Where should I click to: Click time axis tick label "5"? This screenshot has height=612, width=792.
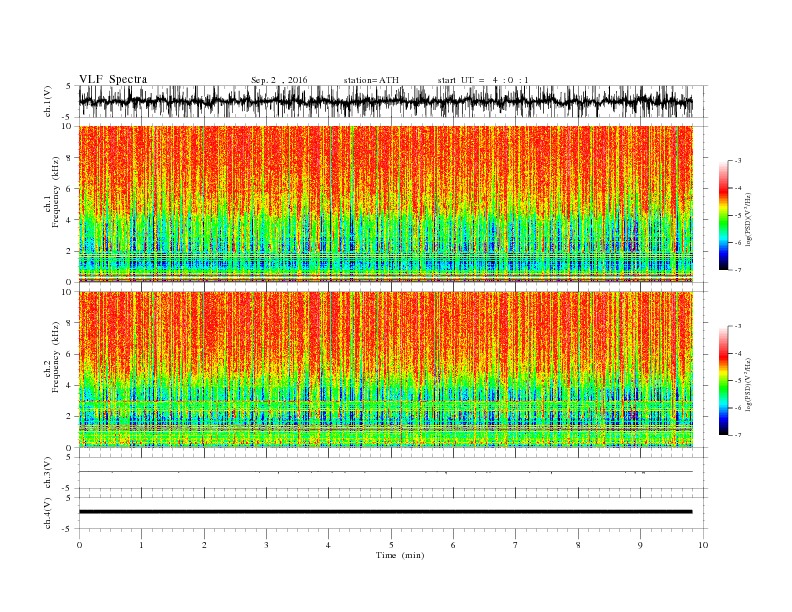coord(391,545)
